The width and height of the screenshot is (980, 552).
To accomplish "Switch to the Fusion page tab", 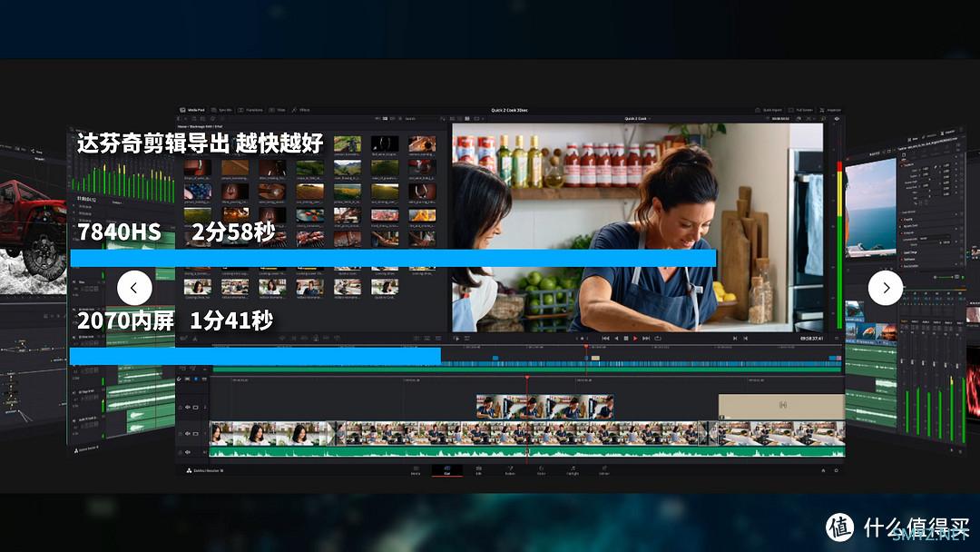I will click(510, 470).
